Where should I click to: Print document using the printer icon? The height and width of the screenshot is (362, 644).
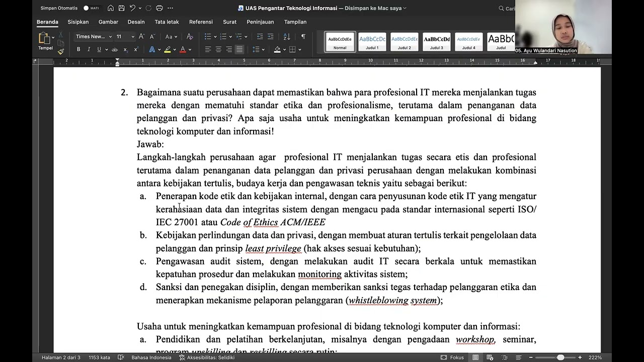[x=159, y=8]
